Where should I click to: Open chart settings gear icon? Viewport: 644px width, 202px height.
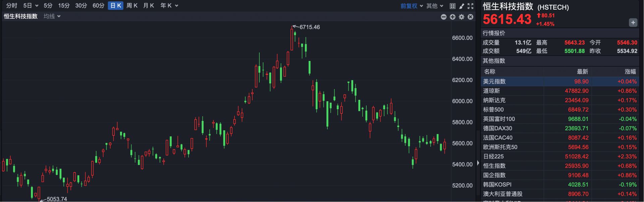(x=462, y=17)
